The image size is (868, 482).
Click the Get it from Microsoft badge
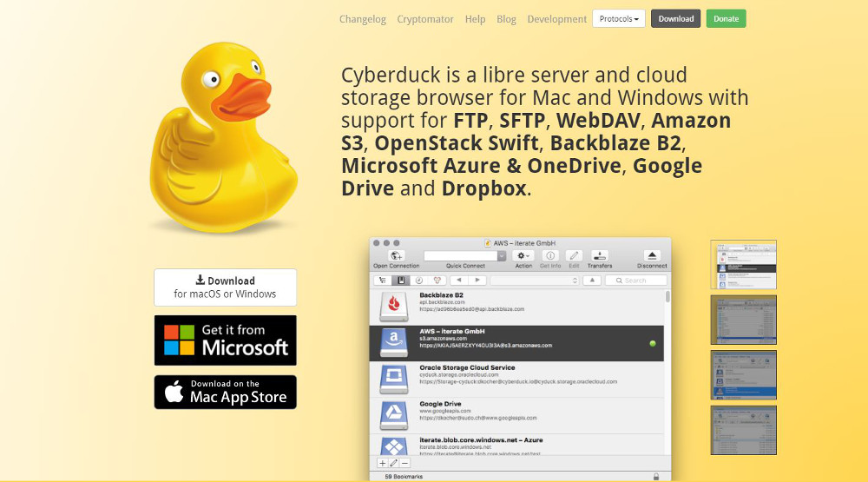(x=226, y=340)
